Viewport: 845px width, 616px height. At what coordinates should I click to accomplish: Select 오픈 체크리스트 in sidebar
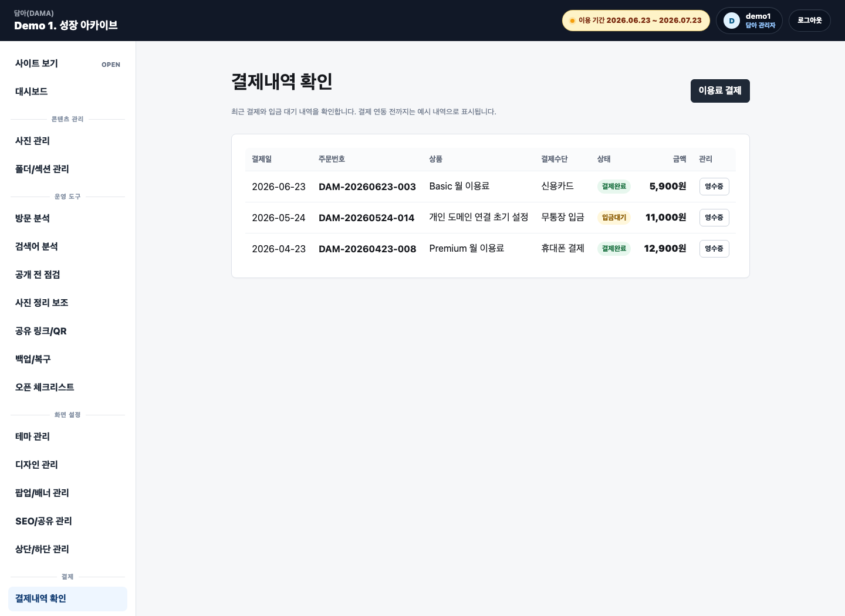67,387
